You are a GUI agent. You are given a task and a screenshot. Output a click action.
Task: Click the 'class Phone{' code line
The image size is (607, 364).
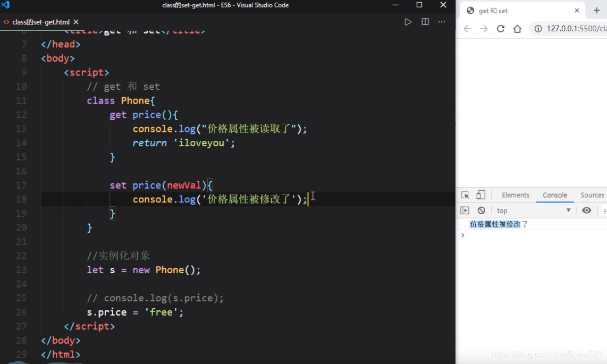click(121, 101)
